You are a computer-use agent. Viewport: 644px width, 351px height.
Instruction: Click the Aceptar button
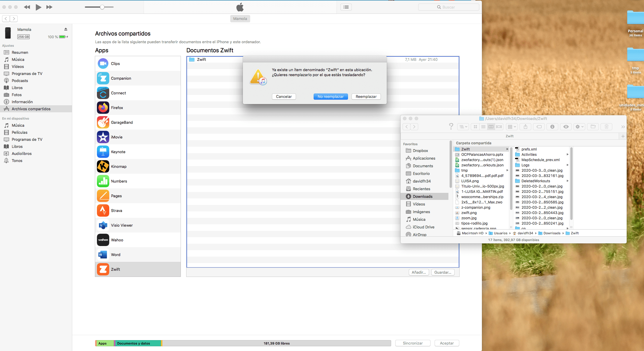pos(447,343)
